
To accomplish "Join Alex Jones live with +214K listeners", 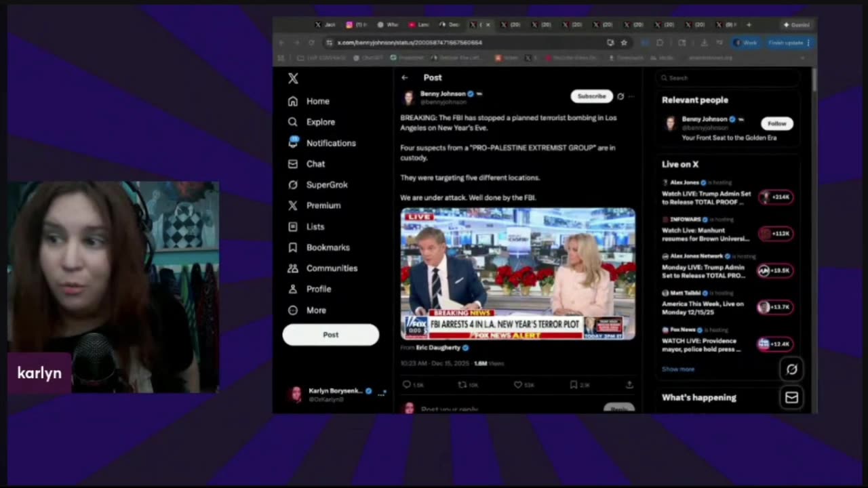I will (x=776, y=197).
